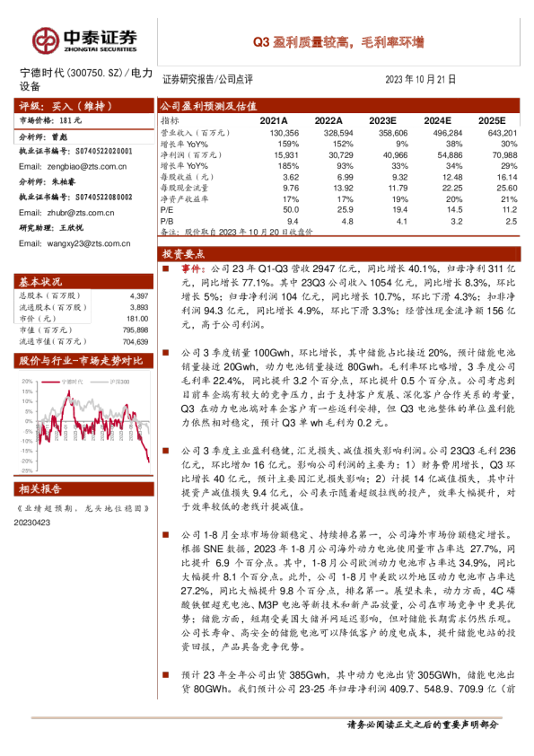Click the red bullet before 预计23年全年公司出货385Gwh paragraph
This screenshot has width=534, height=756.
(166, 675)
